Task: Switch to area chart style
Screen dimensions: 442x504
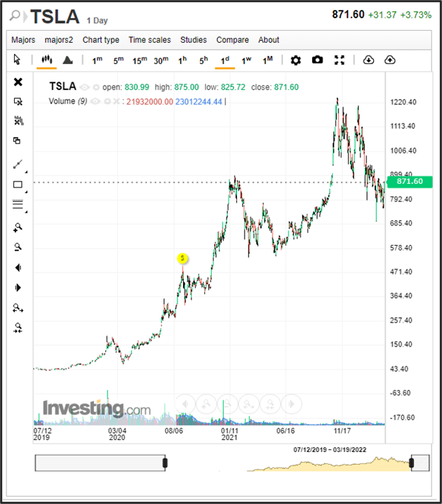Action: (x=68, y=60)
